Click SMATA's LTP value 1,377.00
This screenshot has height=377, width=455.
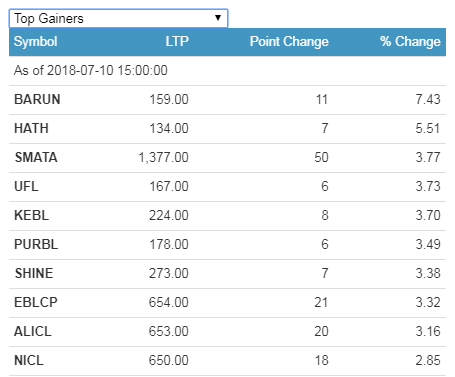(163, 157)
